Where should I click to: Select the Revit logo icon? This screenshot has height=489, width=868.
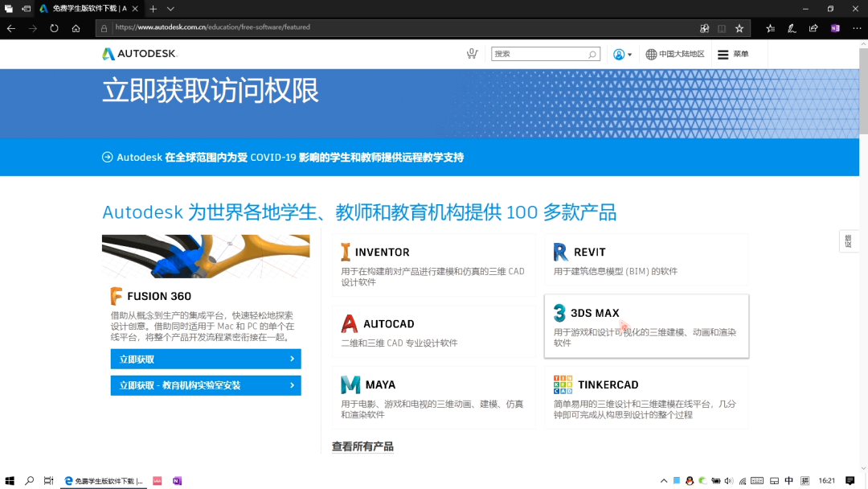560,252
